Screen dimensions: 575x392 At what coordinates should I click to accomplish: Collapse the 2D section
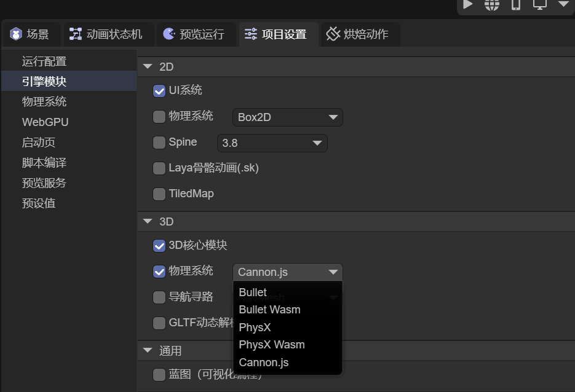[148, 67]
